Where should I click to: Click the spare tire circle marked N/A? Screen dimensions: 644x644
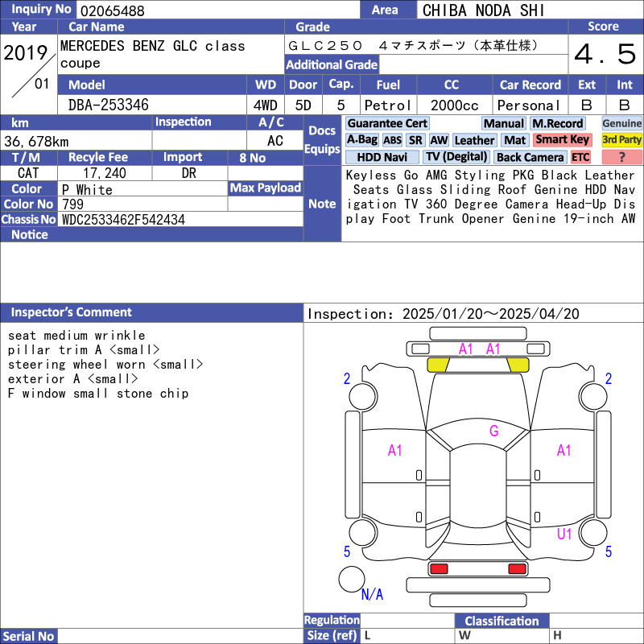point(352,579)
